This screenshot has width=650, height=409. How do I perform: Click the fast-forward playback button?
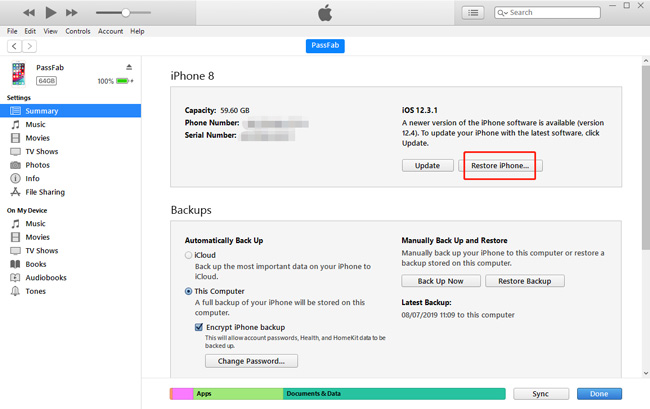pos(72,13)
